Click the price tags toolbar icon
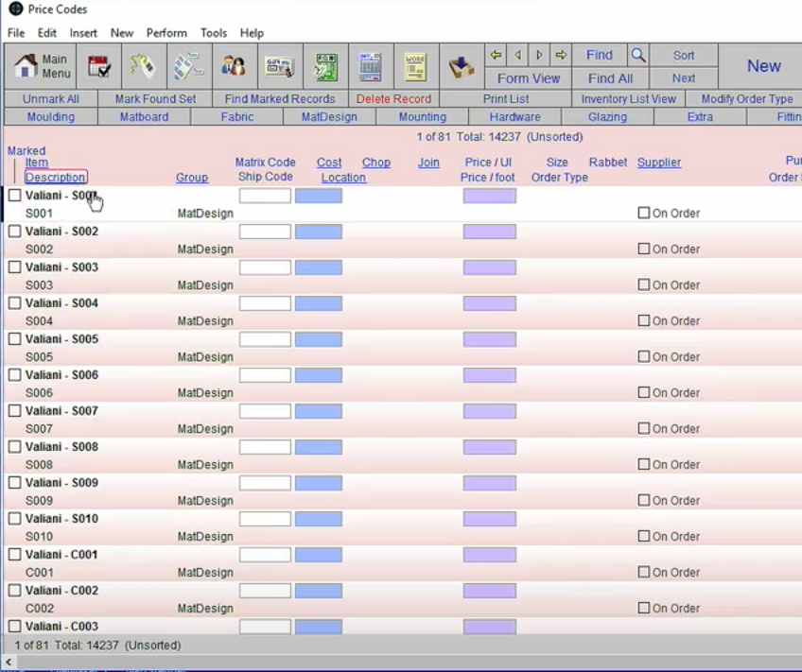The image size is (802, 672). click(142, 66)
